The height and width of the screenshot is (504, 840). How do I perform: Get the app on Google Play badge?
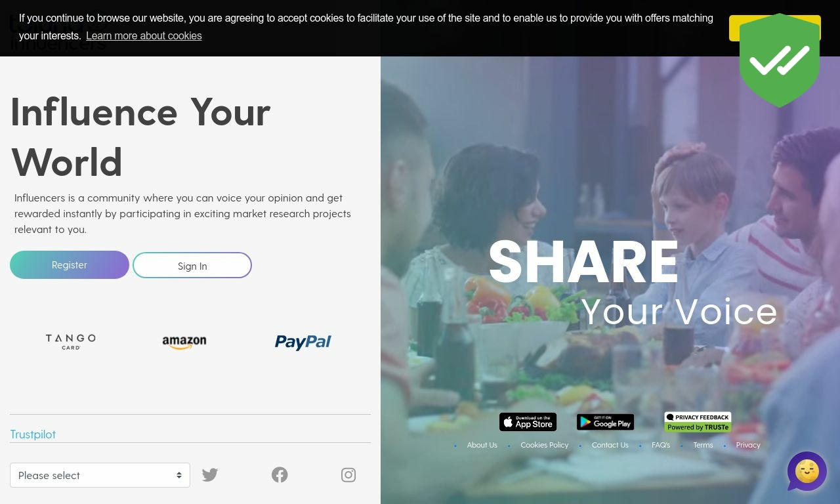pyautogui.click(x=605, y=422)
